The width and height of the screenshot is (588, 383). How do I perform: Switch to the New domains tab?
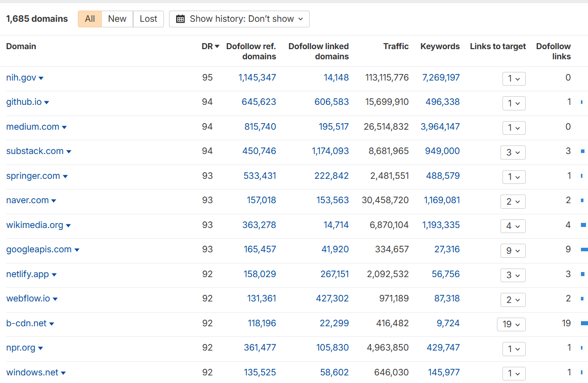pos(117,19)
